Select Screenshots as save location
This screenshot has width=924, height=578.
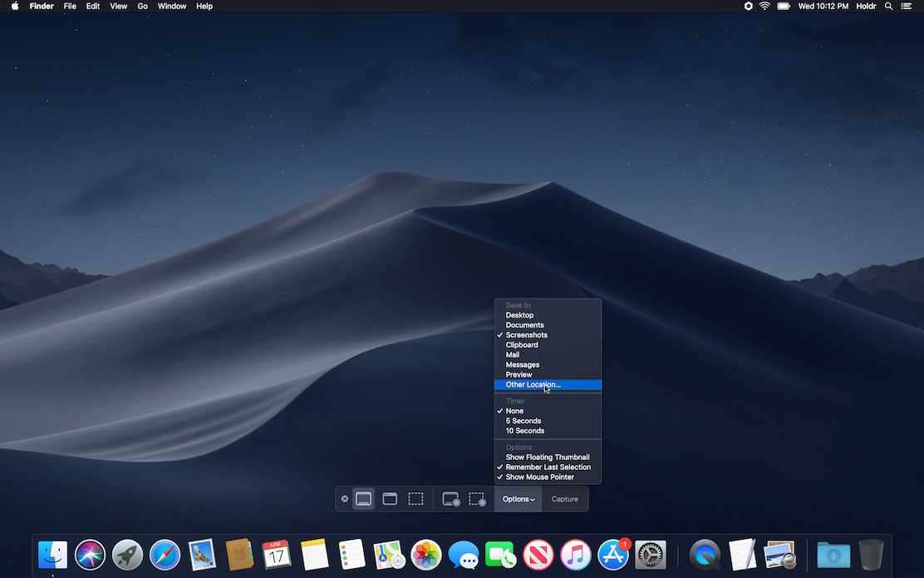tap(548, 335)
